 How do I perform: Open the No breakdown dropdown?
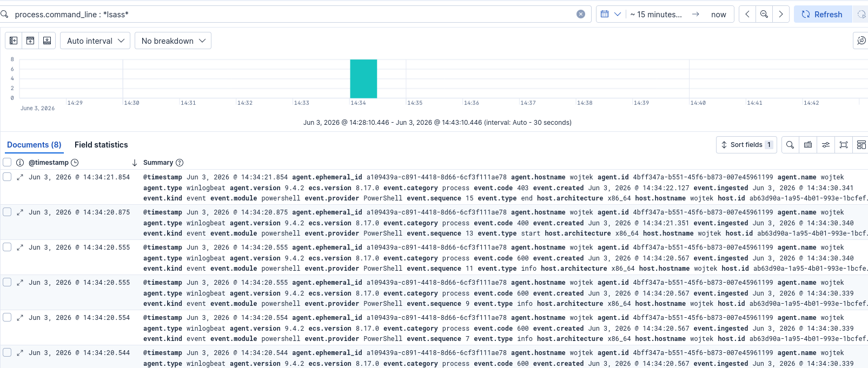173,41
